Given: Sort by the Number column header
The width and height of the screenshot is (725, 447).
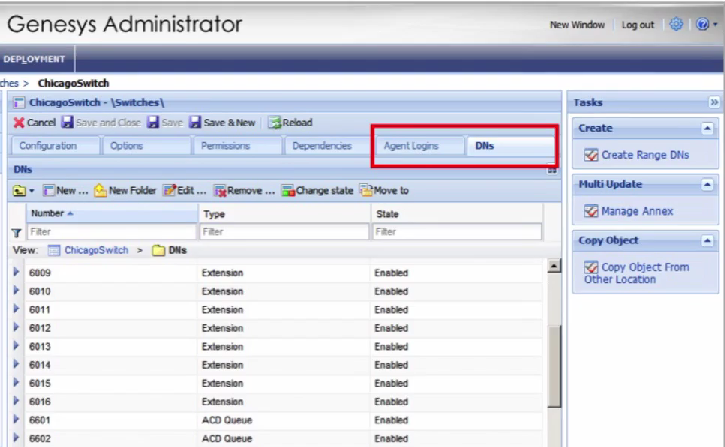Looking at the screenshot, I should pos(52,214).
